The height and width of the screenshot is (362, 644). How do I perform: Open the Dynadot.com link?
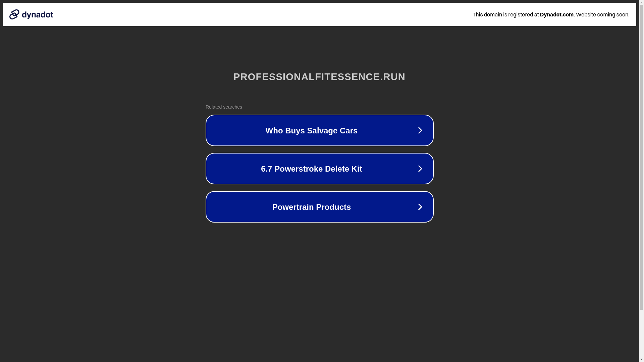pos(556,14)
